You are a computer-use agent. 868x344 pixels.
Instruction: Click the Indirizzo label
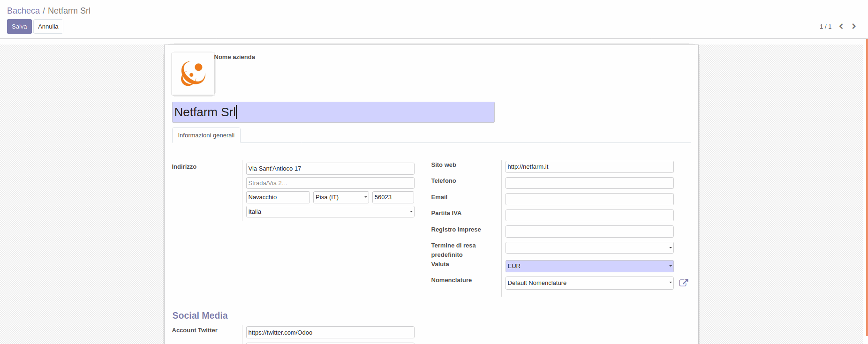[x=184, y=167]
